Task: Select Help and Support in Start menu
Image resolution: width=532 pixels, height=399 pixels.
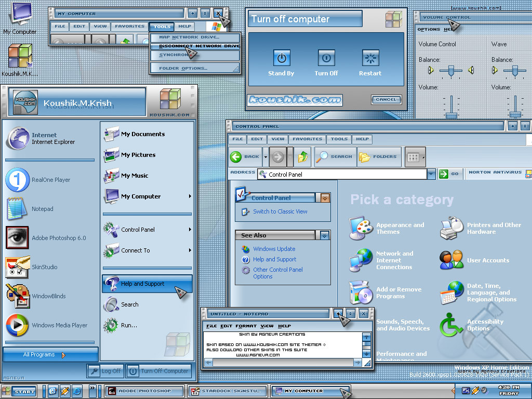Action: [x=147, y=284]
